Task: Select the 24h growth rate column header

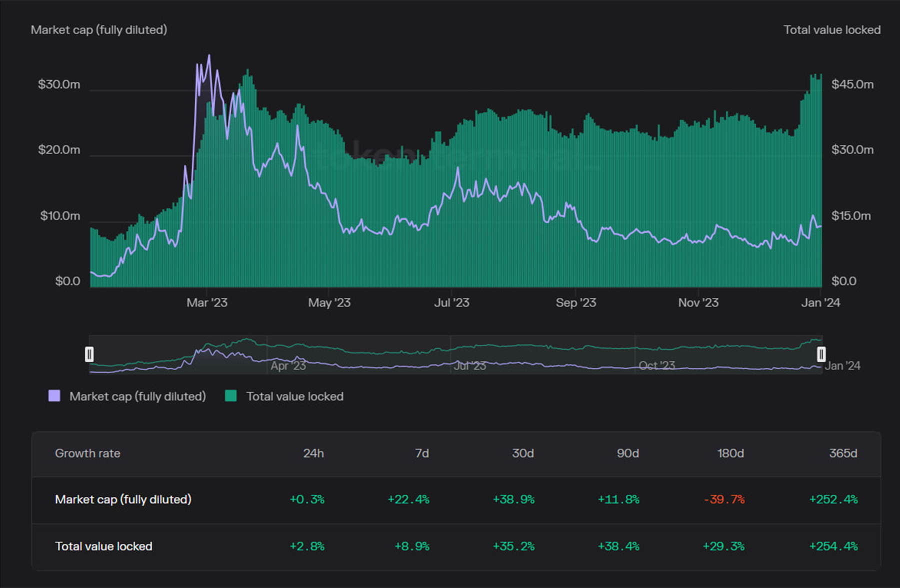Action: pos(313,453)
